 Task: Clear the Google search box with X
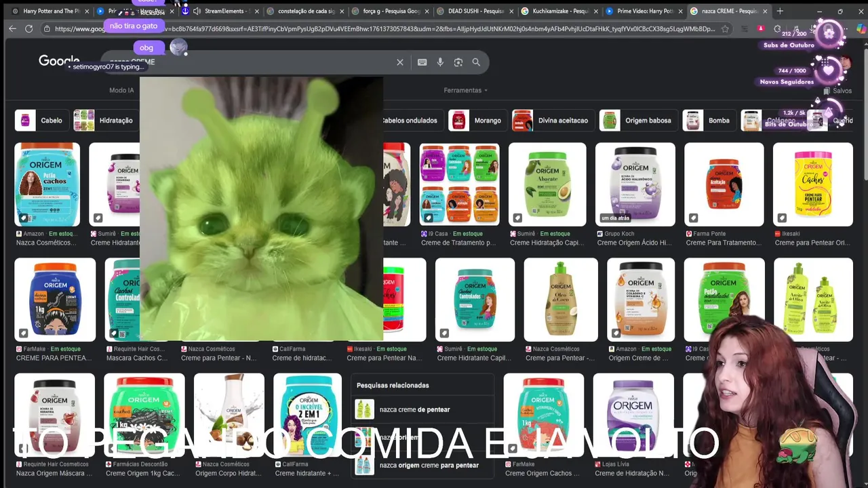click(400, 62)
